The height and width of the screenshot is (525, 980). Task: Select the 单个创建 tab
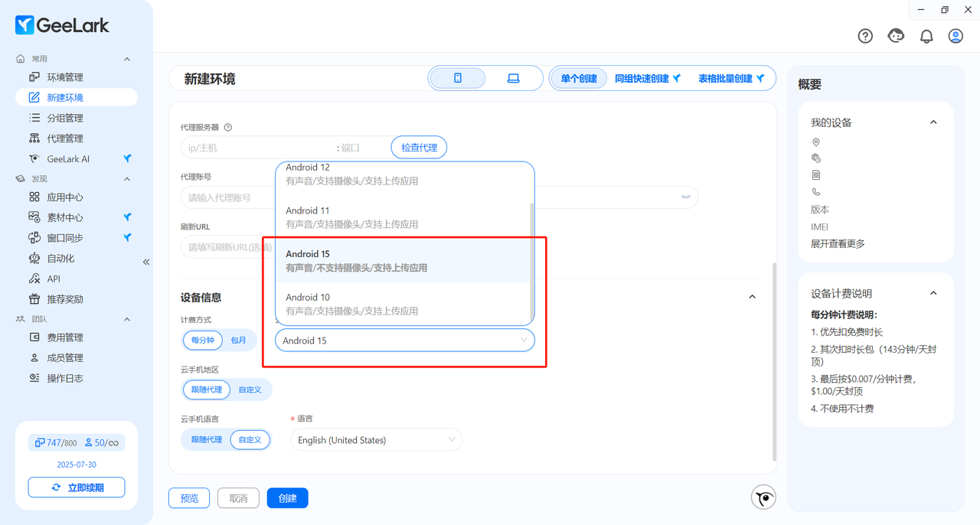point(579,78)
